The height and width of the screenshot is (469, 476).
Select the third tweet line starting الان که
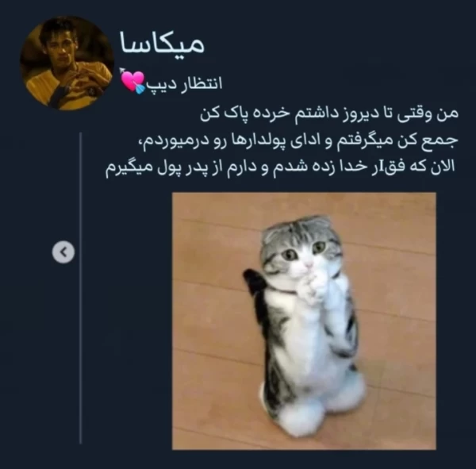[279, 167]
